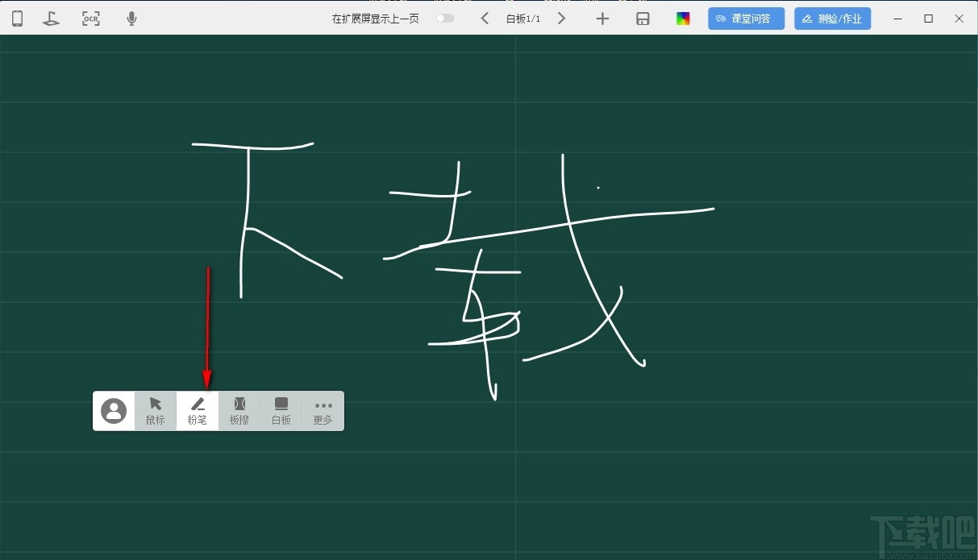978x560 pixels.
Task: Click the 白板1/1 page indicator
Action: (522, 17)
